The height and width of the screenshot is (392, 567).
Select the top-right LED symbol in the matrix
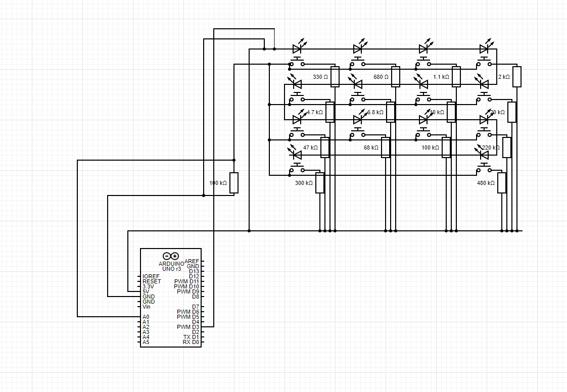(x=486, y=46)
